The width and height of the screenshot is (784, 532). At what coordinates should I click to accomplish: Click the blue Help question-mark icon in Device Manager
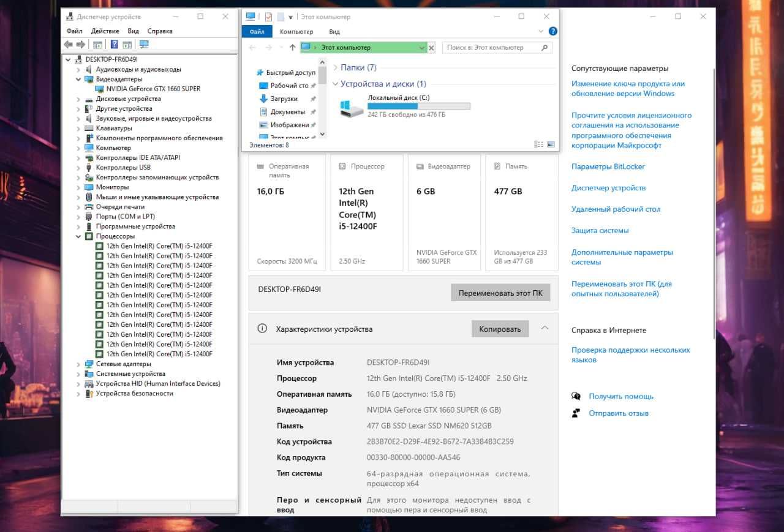click(114, 44)
